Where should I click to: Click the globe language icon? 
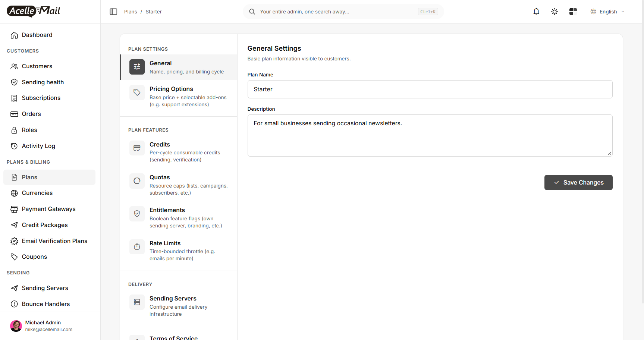[x=593, y=12]
